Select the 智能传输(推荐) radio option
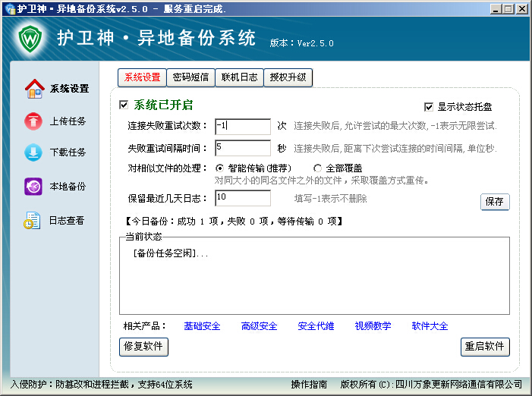Viewport: 532px width, 396px height. (220, 168)
